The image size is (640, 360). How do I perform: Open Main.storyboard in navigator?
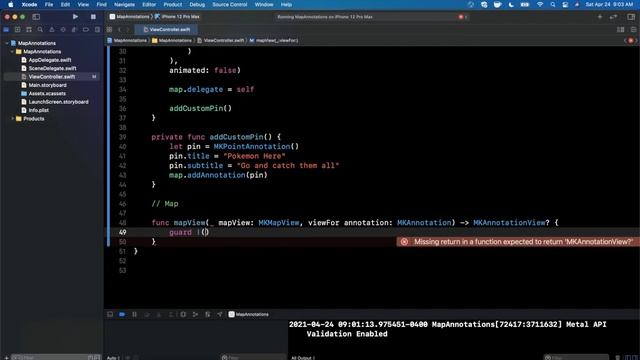pyautogui.click(x=47, y=85)
